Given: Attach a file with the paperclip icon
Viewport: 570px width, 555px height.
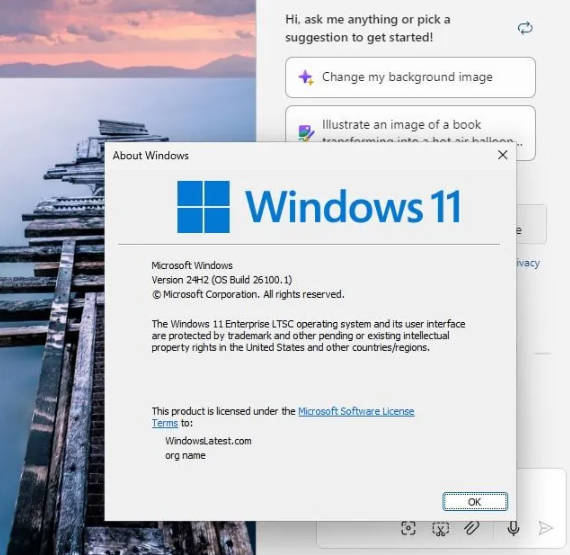Looking at the screenshot, I should [x=471, y=528].
